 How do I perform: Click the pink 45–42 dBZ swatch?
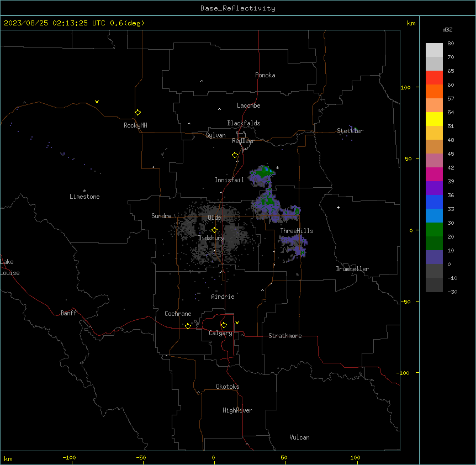click(434, 161)
